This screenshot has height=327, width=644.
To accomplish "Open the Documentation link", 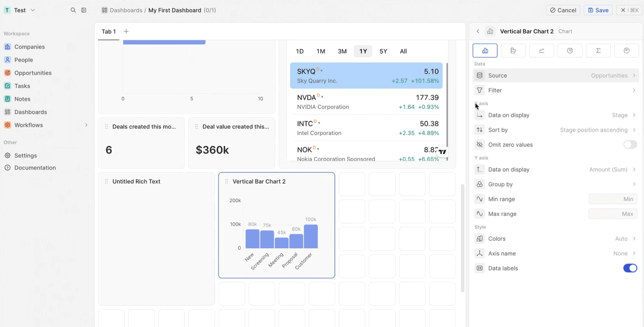I will tap(35, 168).
